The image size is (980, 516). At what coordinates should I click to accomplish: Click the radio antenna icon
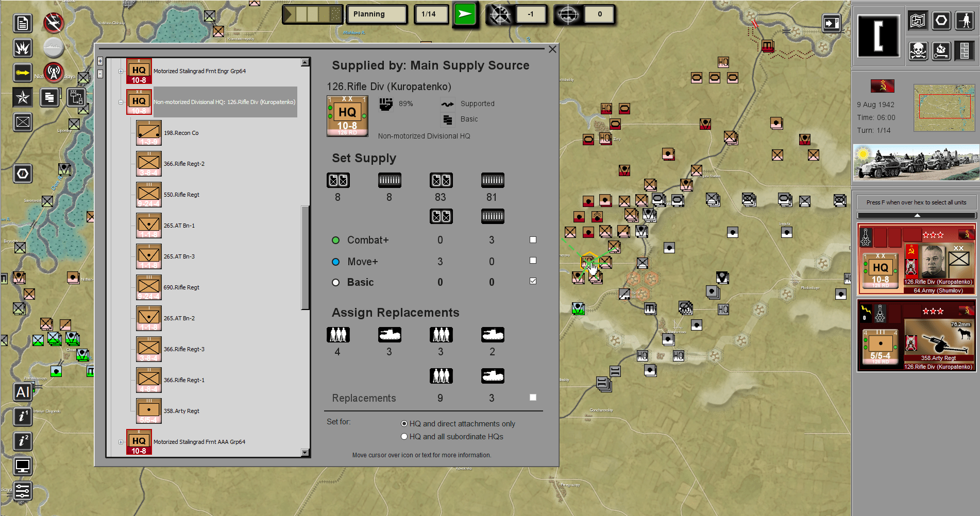tap(54, 73)
